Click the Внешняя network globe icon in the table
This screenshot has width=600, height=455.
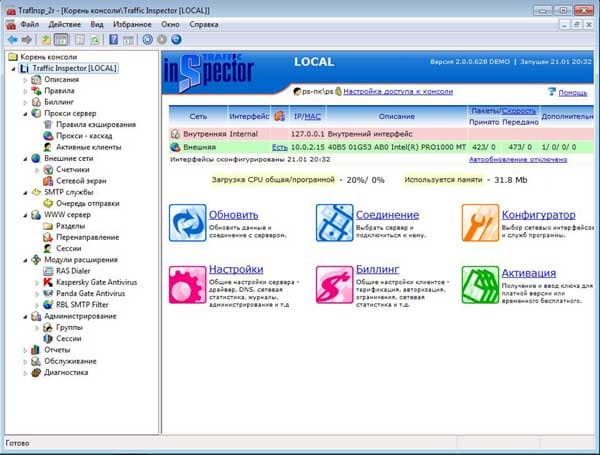[x=175, y=147]
